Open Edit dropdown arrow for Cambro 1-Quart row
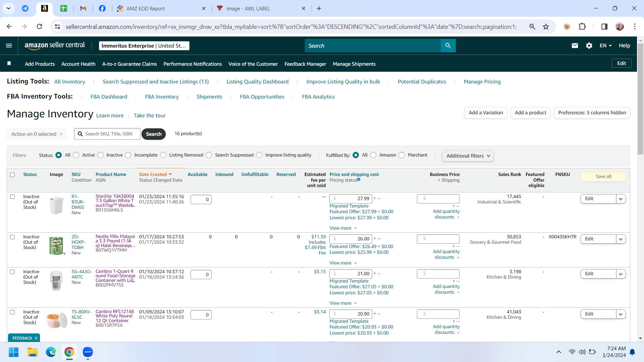The width and height of the screenshot is (644, 362). click(621, 274)
